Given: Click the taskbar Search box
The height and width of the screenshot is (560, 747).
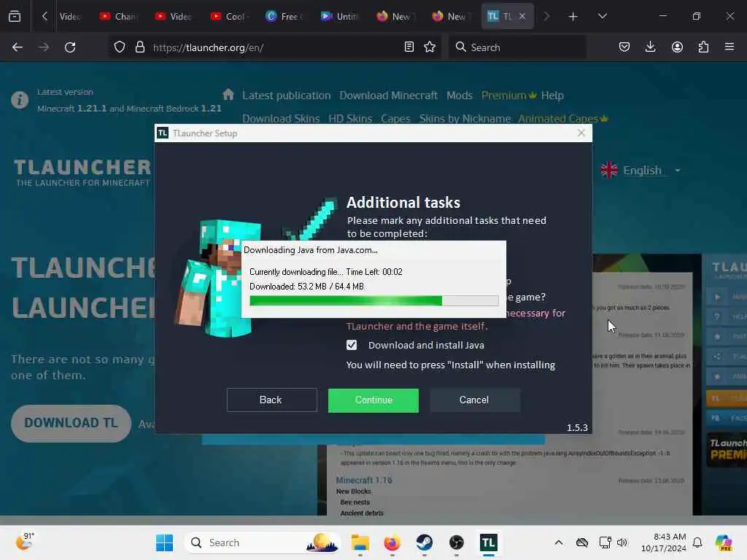Looking at the screenshot, I should (x=263, y=542).
